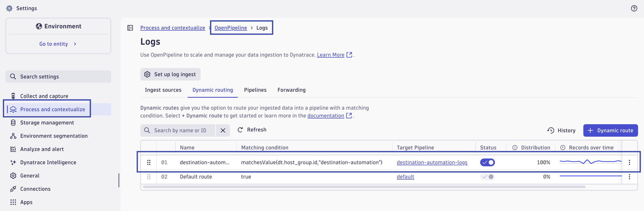This screenshot has height=211, width=644.
Task: Click the Learn More external link icon
Action: point(349,55)
